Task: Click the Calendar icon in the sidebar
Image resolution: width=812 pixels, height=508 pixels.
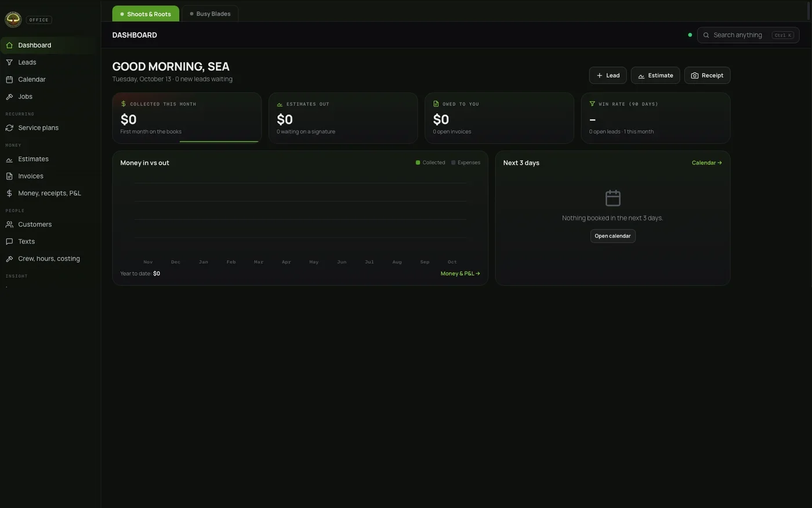Action: 9,80
